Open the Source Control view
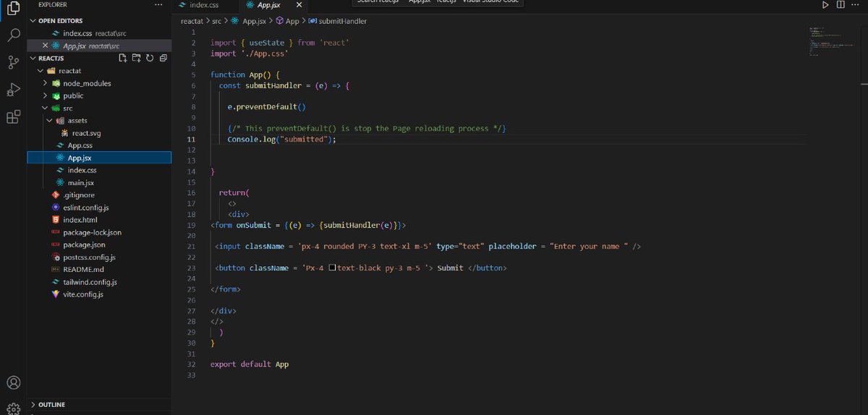Viewport: 868px width, 415px height. [13, 62]
